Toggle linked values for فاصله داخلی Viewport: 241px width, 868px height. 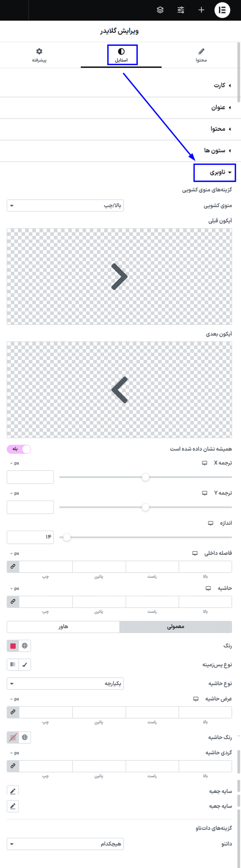tap(13, 566)
